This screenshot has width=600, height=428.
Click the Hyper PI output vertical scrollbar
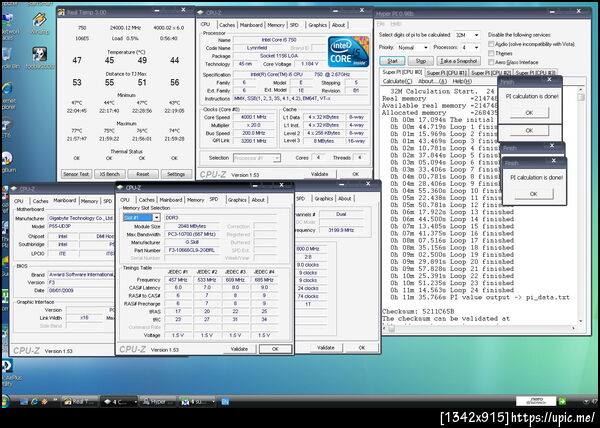point(581,205)
